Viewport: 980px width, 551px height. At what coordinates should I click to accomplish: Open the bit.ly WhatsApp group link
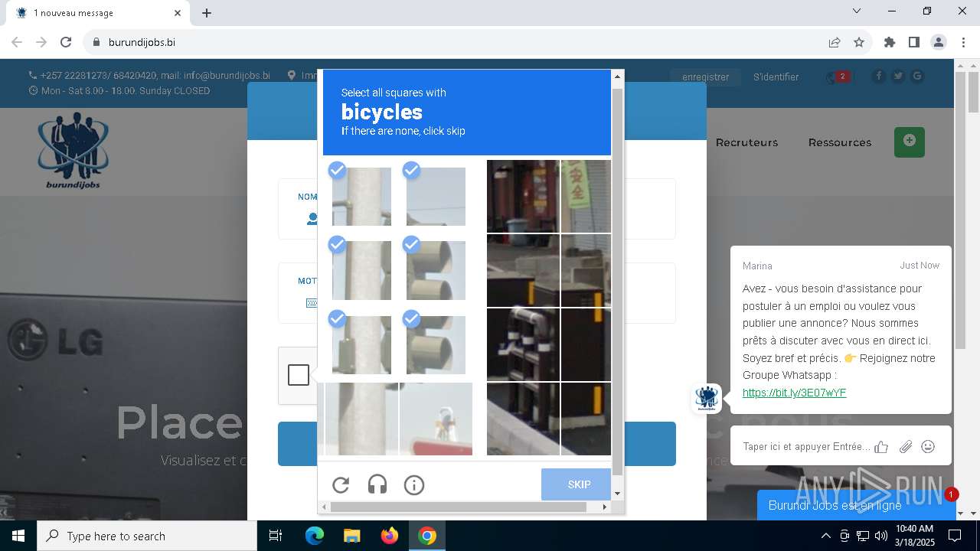point(794,393)
